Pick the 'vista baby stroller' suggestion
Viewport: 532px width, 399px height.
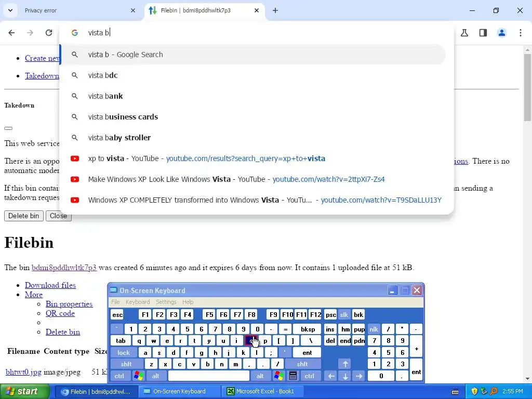253,137
